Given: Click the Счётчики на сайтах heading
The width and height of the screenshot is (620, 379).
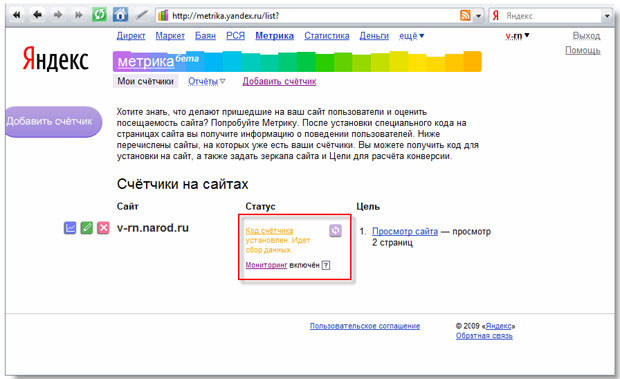Looking at the screenshot, I should coord(183,184).
